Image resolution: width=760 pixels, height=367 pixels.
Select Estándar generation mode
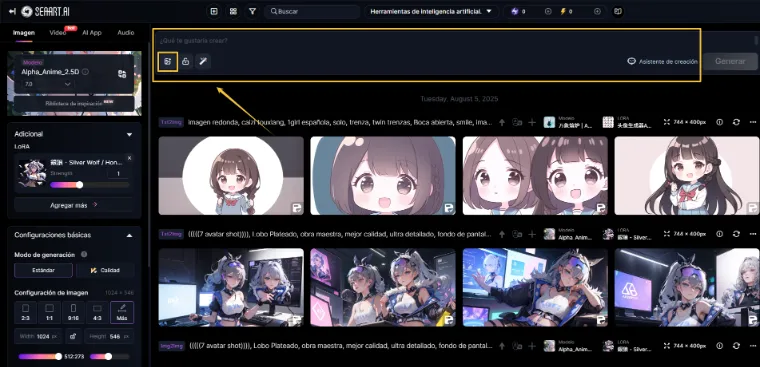coord(43,270)
